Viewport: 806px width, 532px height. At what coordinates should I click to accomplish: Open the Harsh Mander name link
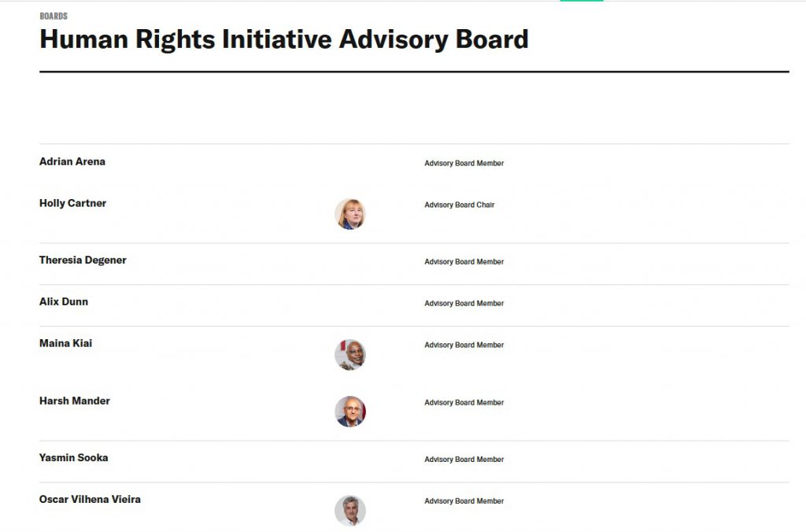pyautogui.click(x=75, y=401)
